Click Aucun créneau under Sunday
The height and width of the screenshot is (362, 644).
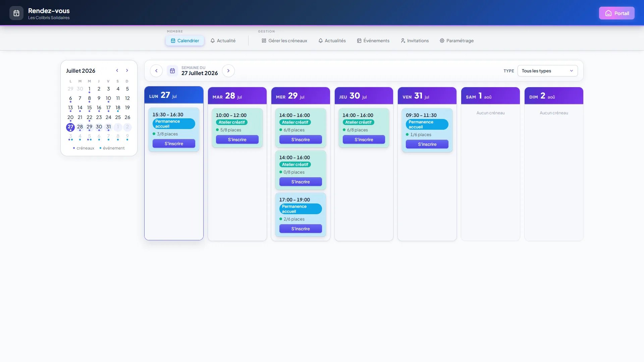(x=554, y=113)
